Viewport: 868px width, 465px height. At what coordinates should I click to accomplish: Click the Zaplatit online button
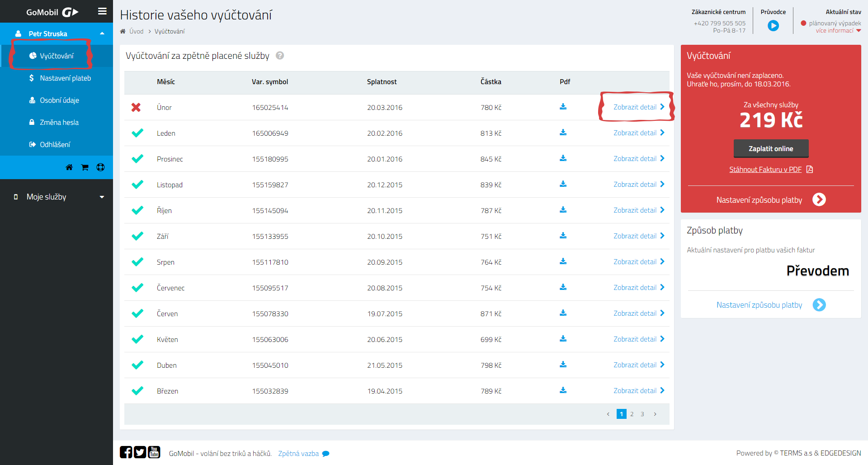[x=771, y=148]
